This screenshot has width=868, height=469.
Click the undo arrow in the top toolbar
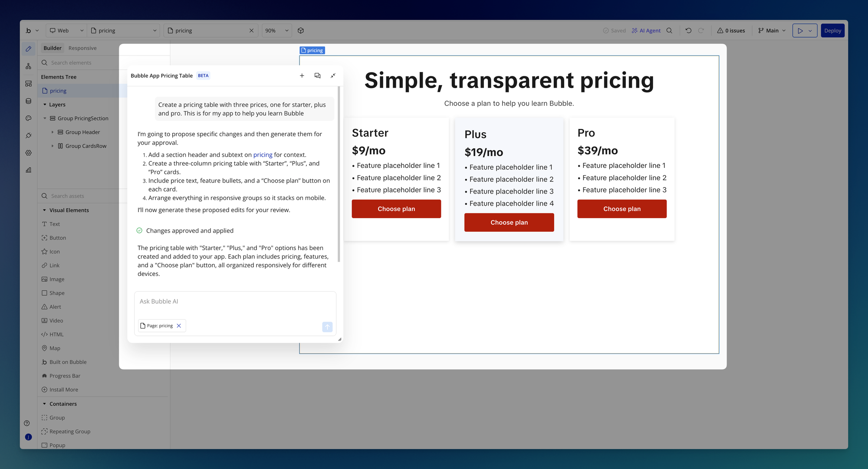pos(688,30)
